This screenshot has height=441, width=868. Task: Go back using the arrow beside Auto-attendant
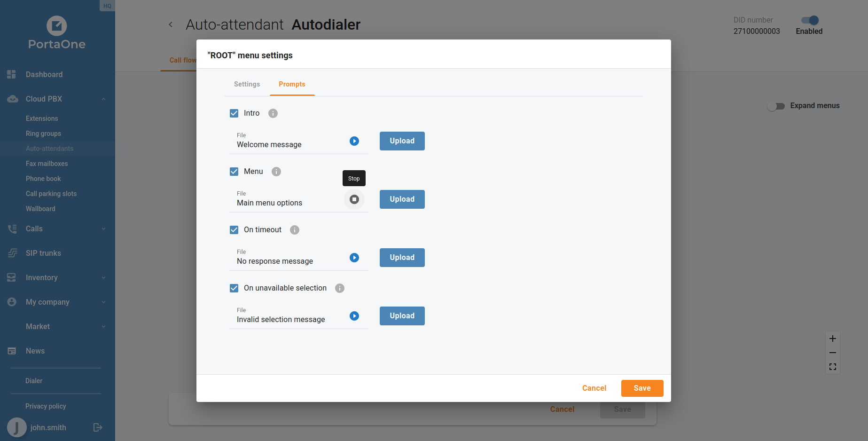pos(171,24)
